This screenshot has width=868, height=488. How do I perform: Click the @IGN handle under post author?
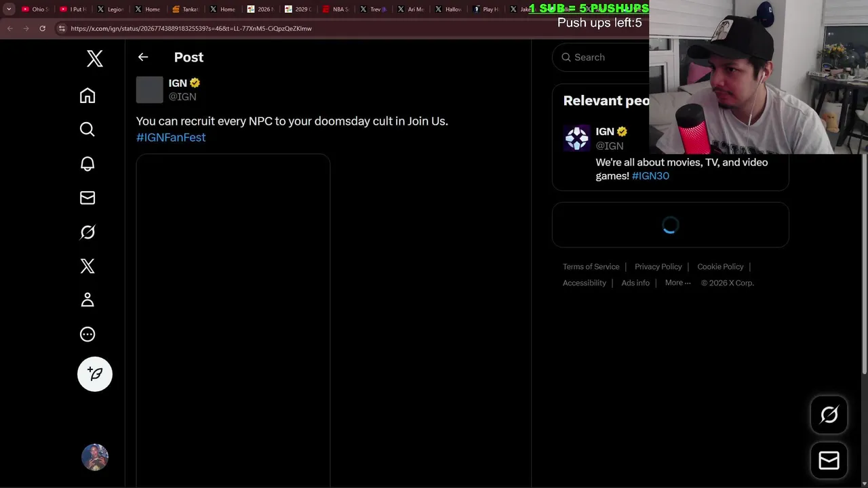point(182,96)
